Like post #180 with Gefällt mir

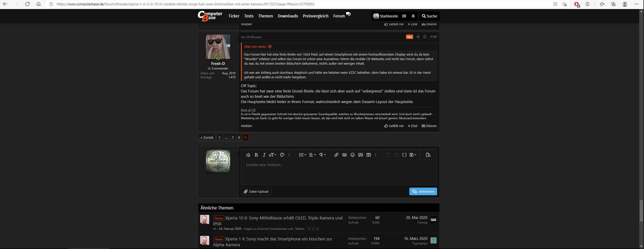pyautogui.click(x=394, y=126)
